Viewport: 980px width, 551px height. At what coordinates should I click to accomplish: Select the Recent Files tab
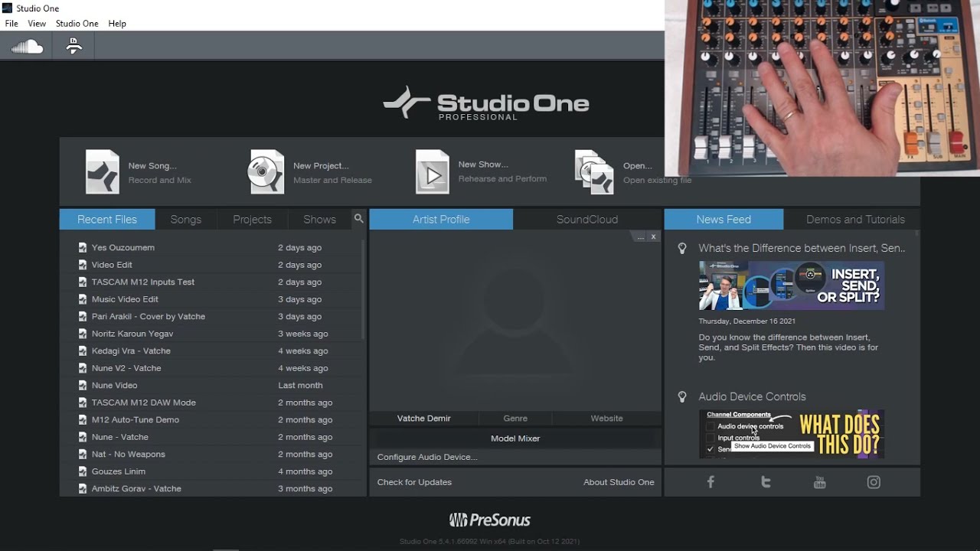[107, 219]
